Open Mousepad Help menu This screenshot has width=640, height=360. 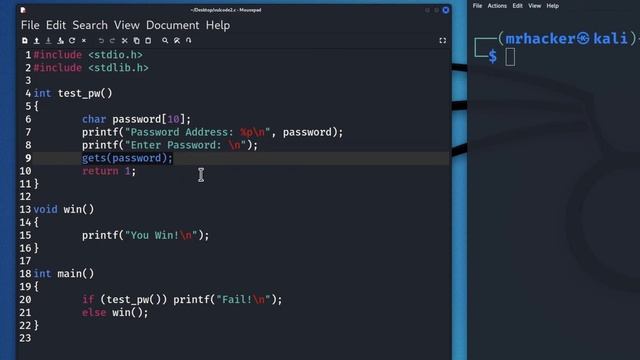click(x=218, y=25)
